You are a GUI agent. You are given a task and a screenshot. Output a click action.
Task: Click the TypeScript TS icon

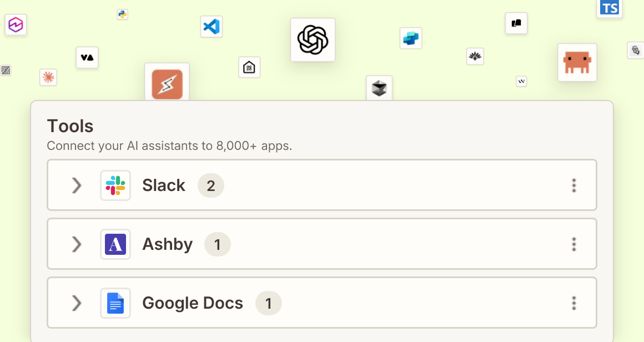609,8
